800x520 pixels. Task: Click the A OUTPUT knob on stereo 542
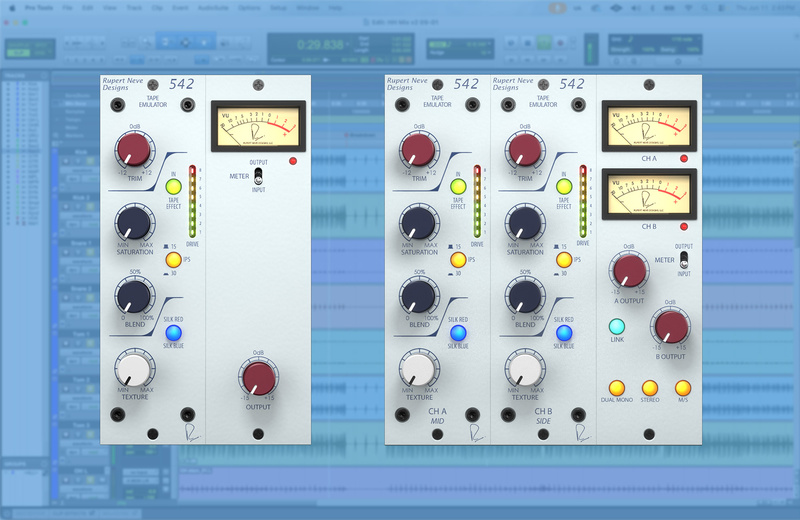pyautogui.click(x=629, y=270)
